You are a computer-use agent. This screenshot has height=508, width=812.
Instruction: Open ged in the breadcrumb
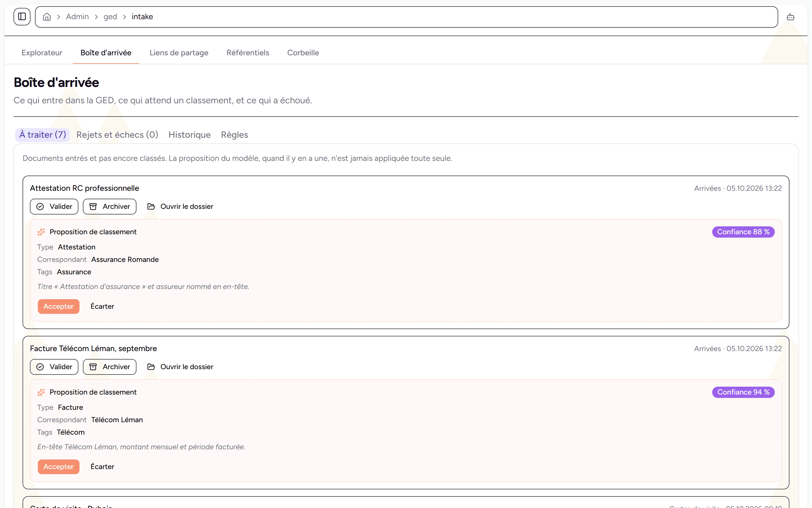pyautogui.click(x=110, y=16)
